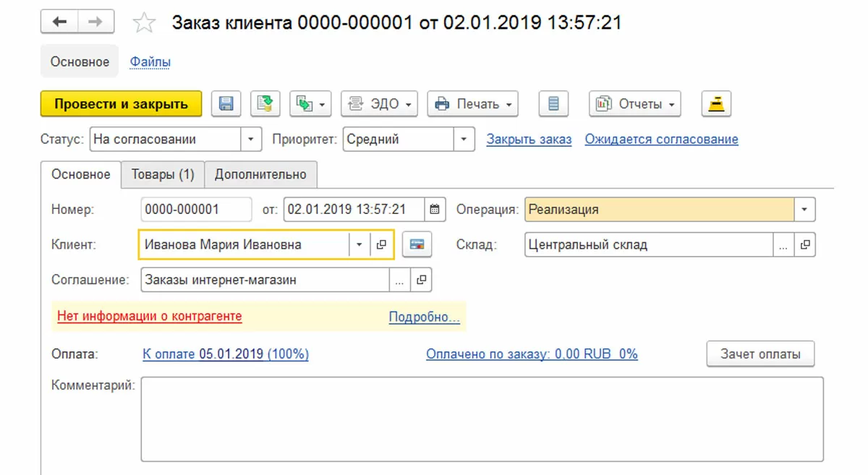This screenshot has height=475, width=868.
Task: Click the document list icon before Отчеты
Action: pos(553,104)
